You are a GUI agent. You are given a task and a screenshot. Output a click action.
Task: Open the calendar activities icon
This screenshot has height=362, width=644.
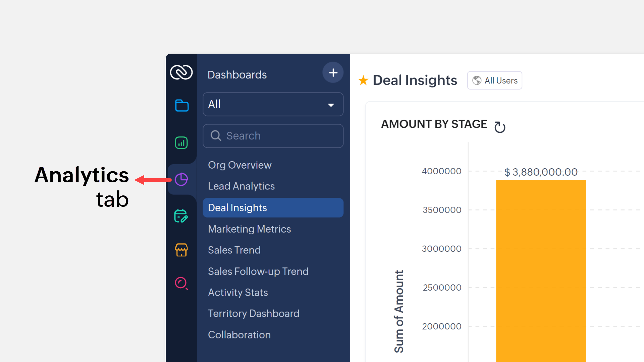click(181, 216)
